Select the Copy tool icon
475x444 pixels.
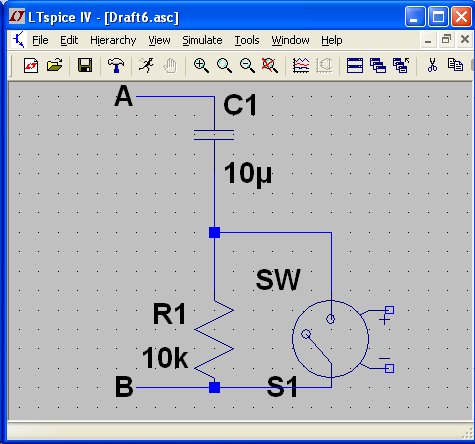[x=455, y=65]
